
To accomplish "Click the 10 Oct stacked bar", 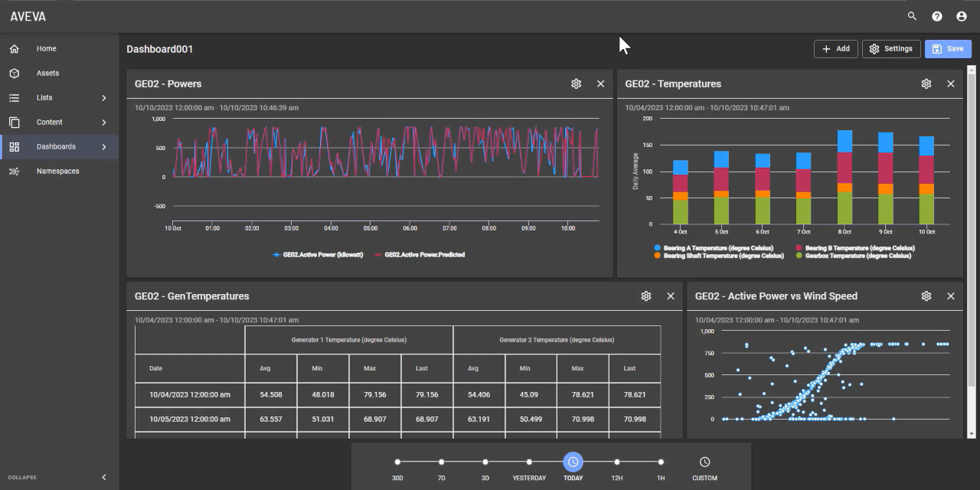I will point(926,180).
